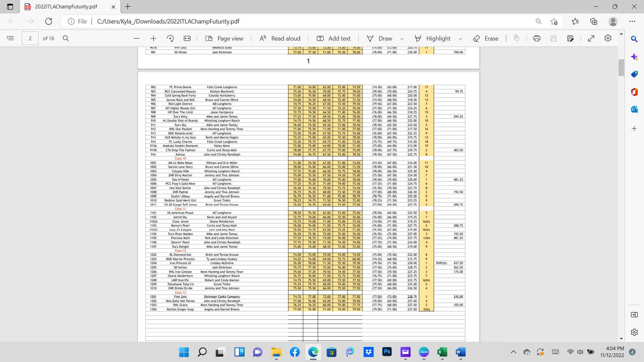Open the PDF table of contents panel
644x362 pixels.
tap(10, 38)
